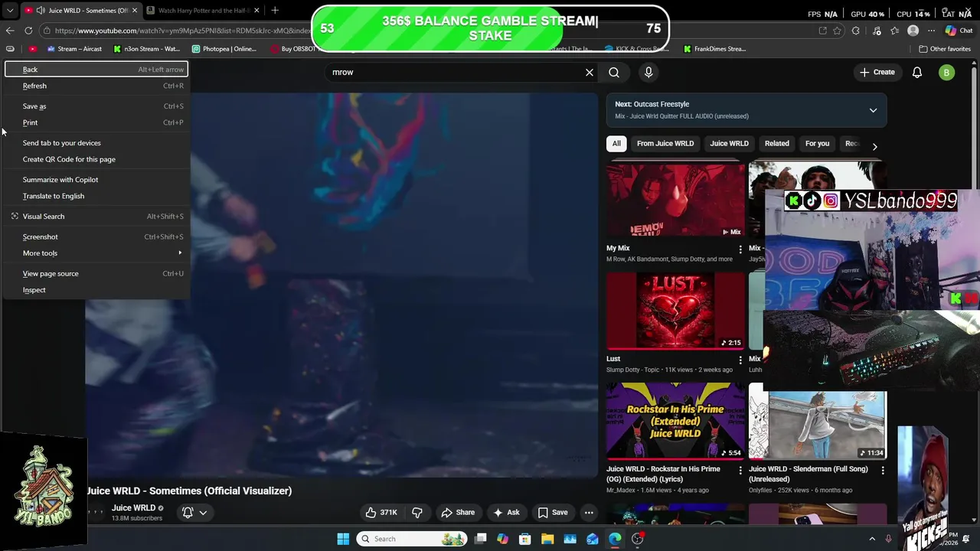Choose Translate to English
The width and height of the screenshot is (980, 551).
click(96, 196)
